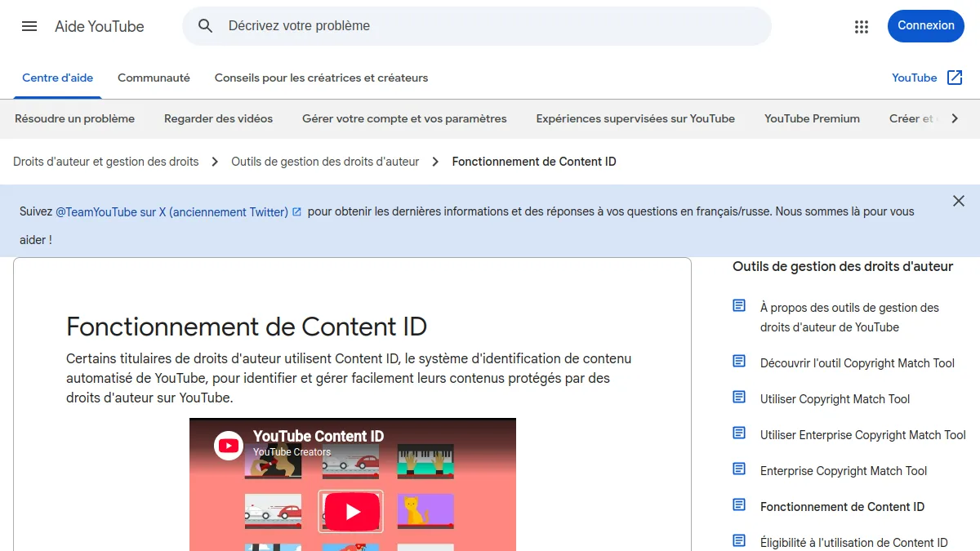Click article icon beside Fonctionnement de Content ID

[x=739, y=504]
